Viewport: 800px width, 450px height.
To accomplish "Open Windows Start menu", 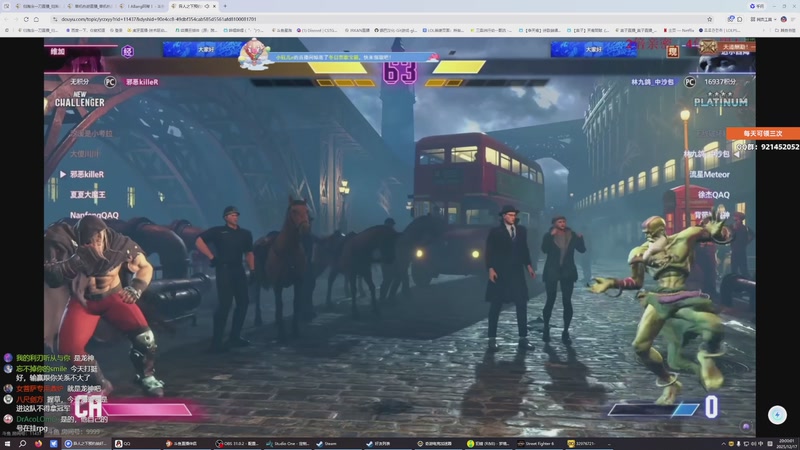I will 7,444.
